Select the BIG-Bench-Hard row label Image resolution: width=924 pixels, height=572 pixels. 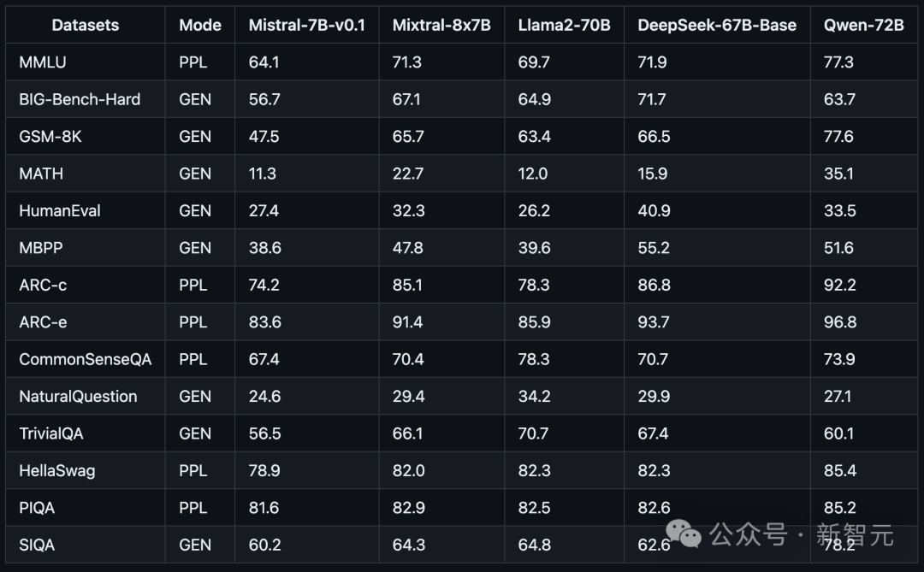pyautogui.click(x=80, y=99)
